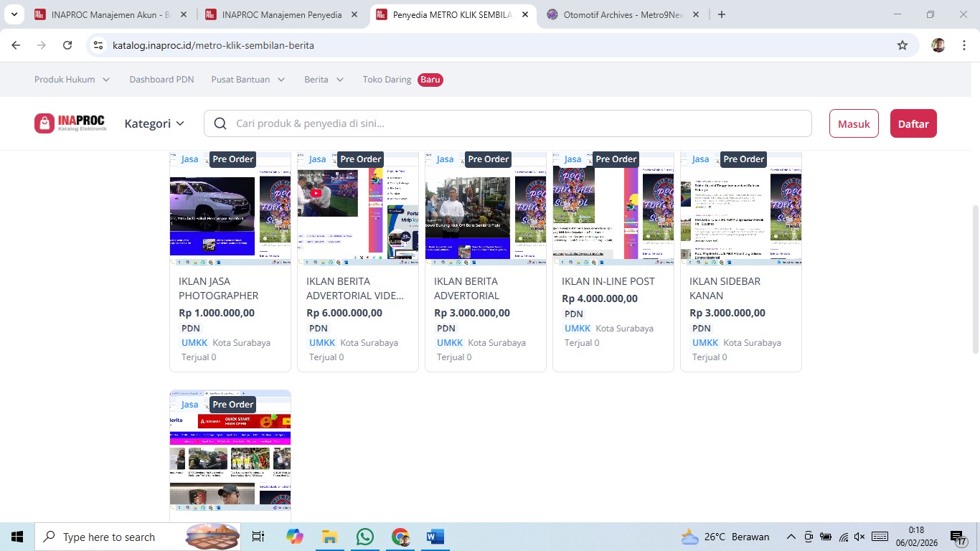Open Task View from the taskbar
Viewport: 980px width, 551px height.
[258, 537]
